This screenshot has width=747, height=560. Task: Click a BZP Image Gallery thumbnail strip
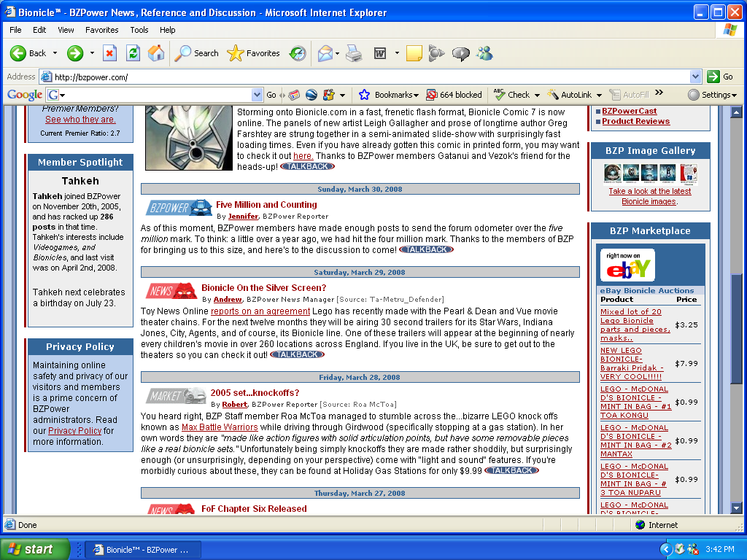650,174
